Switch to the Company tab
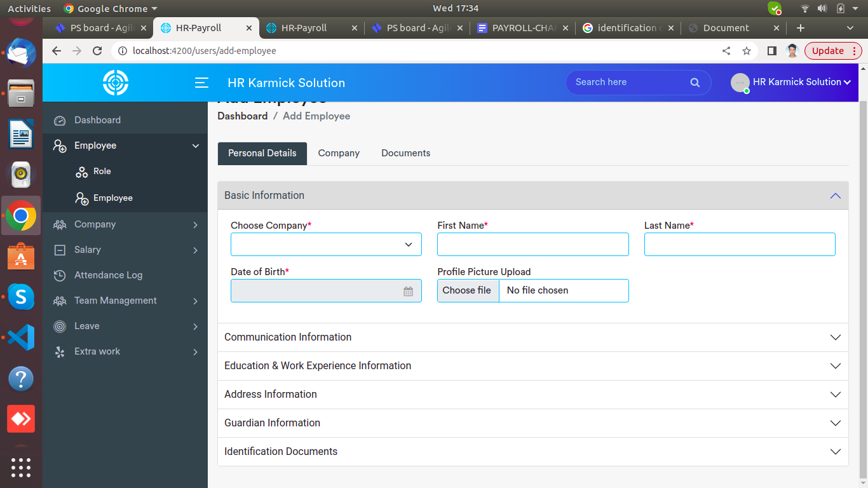Screen dimensions: 868x488 coord(339,153)
